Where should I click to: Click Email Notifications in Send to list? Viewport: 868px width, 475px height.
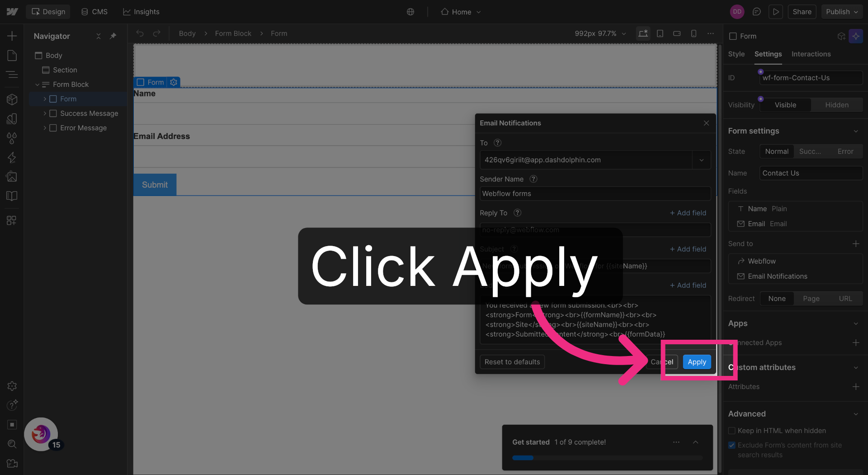(777, 276)
